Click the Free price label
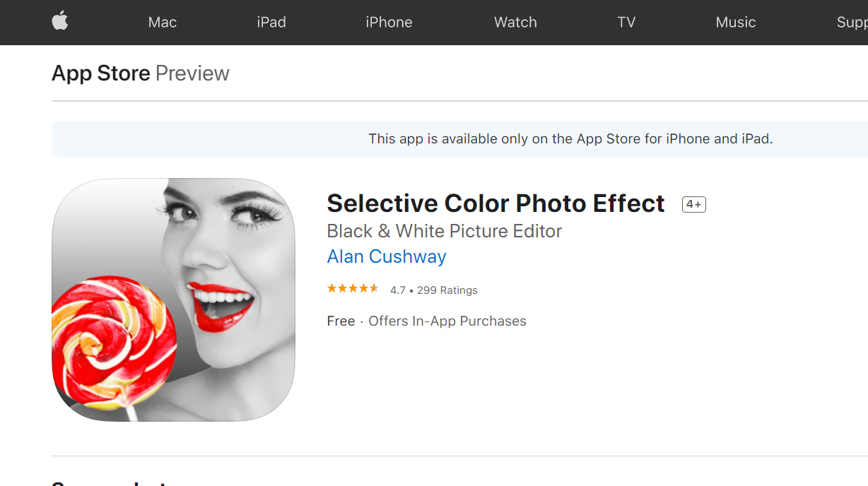 tap(341, 321)
